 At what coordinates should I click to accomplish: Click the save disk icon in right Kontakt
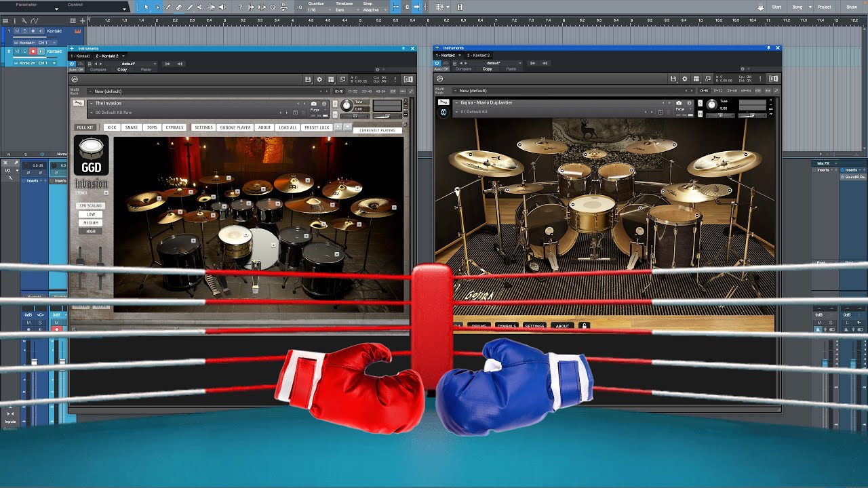673,79
